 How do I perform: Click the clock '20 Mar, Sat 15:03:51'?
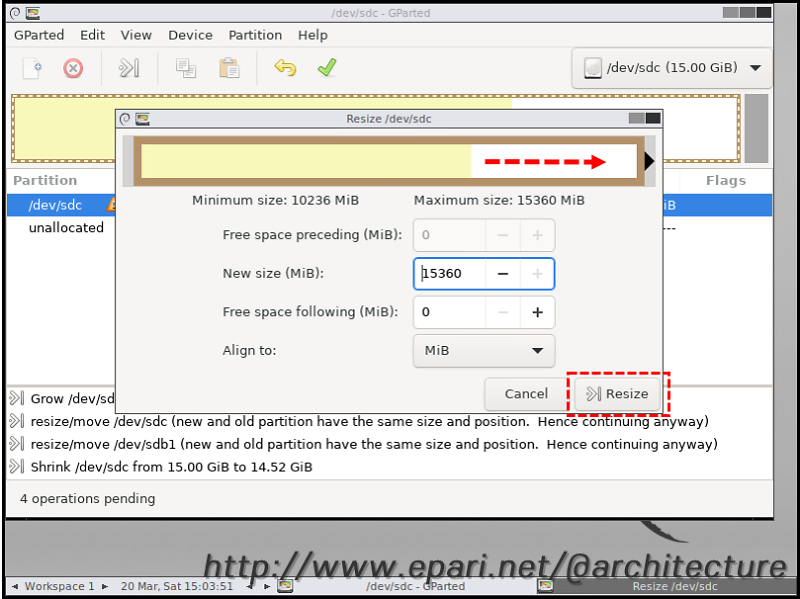pyautogui.click(x=177, y=586)
